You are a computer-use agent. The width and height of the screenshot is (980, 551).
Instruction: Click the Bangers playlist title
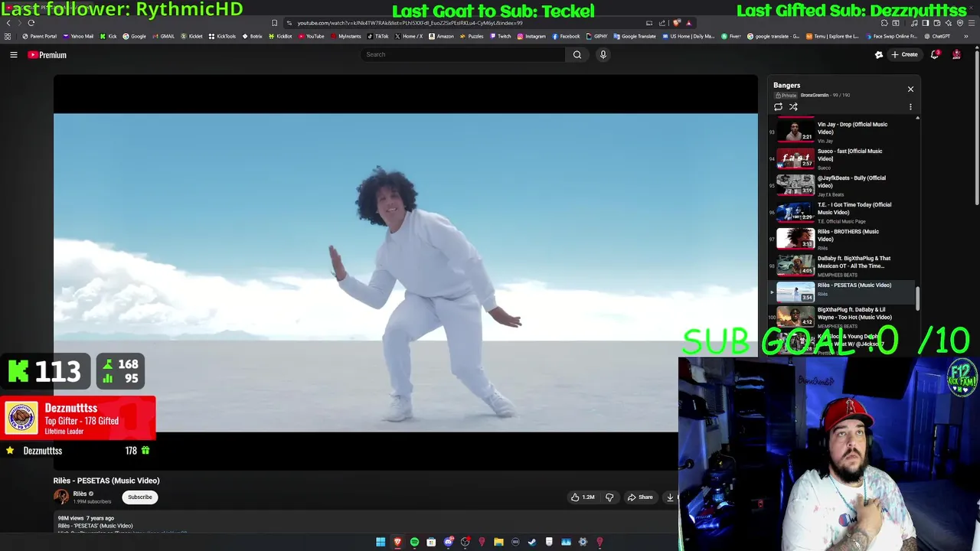point(786,86)
